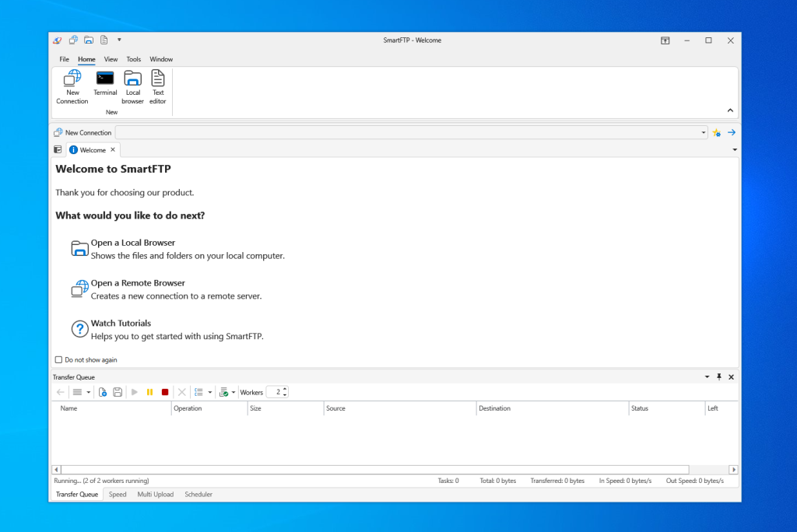
Task: Toggle auto-hide with the Transfer Queue pin
Action: tap(718, 376)
